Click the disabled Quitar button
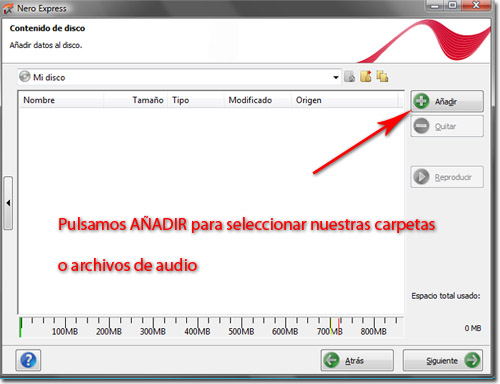500x384 pixels. (447, 126)
